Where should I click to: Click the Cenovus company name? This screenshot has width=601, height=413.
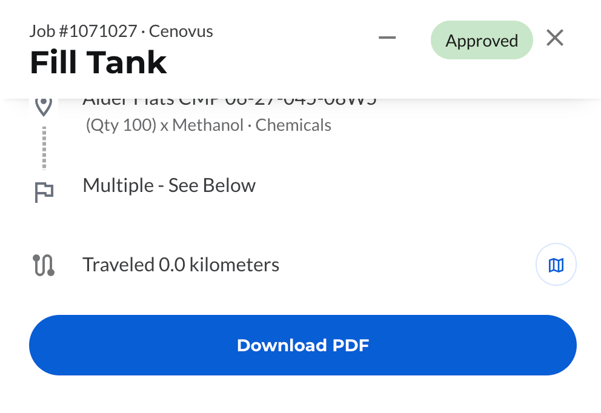click(181, 31)
